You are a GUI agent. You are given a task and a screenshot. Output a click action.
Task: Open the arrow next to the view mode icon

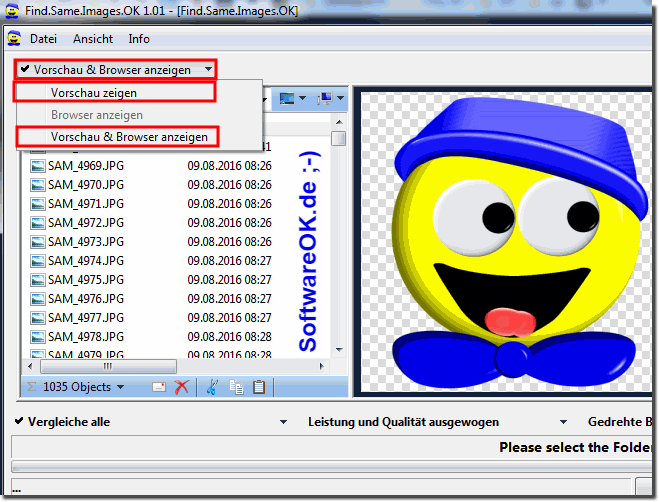302,99
